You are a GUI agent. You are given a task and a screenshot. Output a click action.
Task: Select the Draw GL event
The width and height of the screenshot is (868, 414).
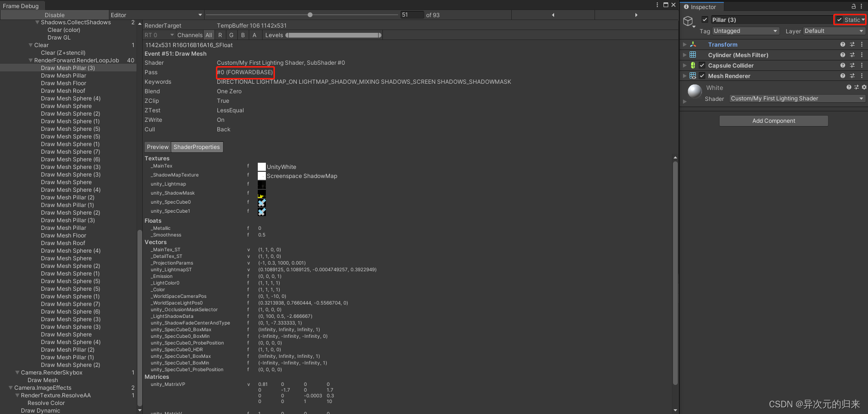[x=59, y=38]
